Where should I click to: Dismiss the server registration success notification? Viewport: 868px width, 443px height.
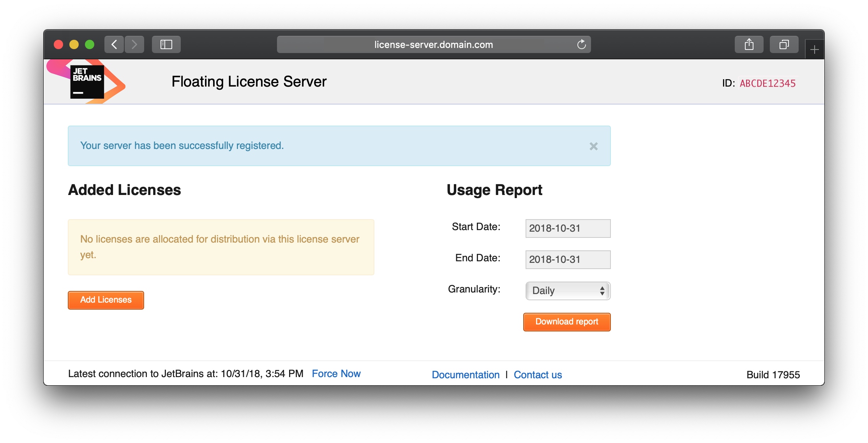coord(594,146)
